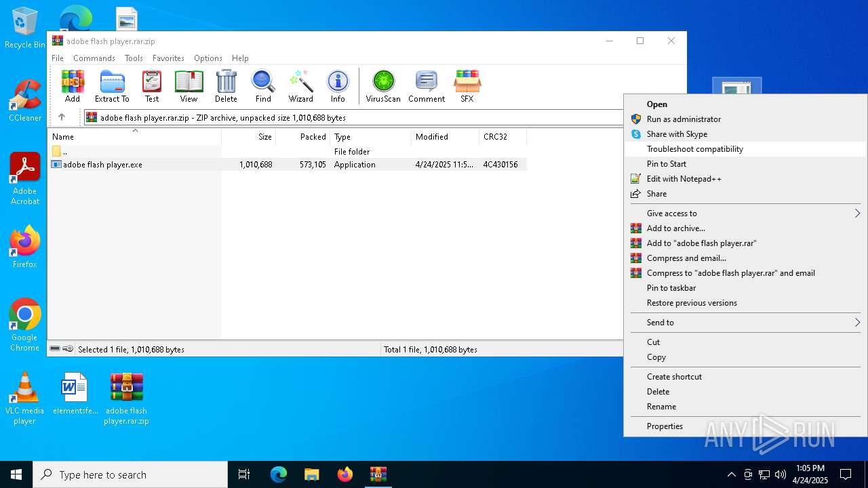Viewport: 868px width, 488px height.
Task: Click the CCleaner desktop shortcut
Action: pyautogui.click(x=24, y=100)
